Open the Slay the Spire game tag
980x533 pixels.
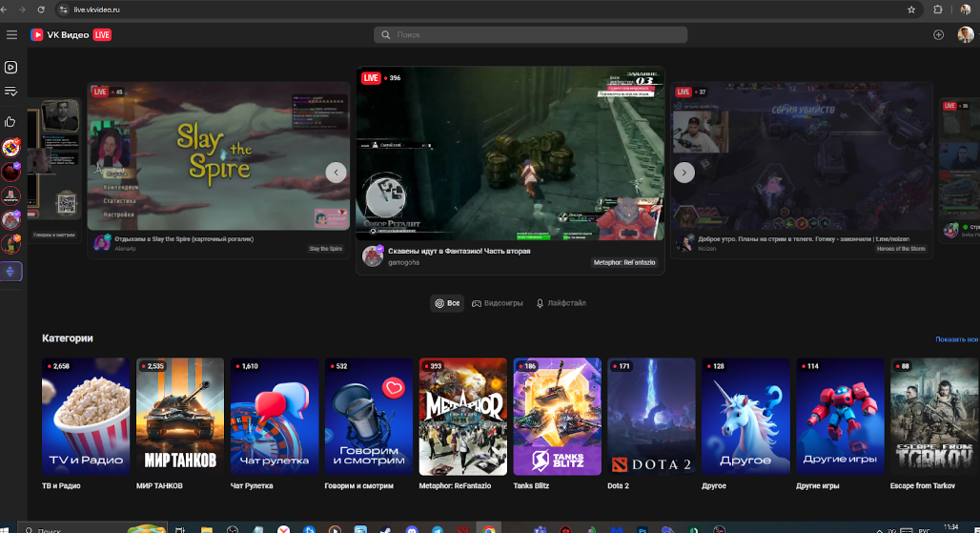coord(326,249)
